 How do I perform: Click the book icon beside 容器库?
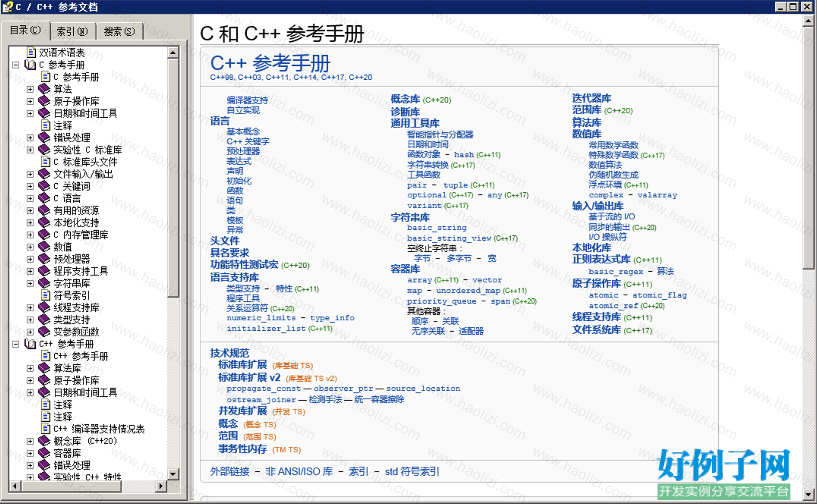(44, 453)
